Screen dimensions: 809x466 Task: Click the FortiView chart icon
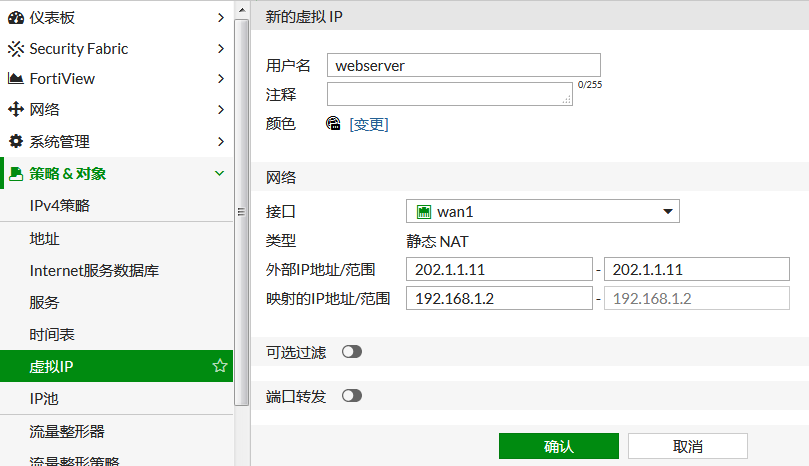(x=16, y=79)
